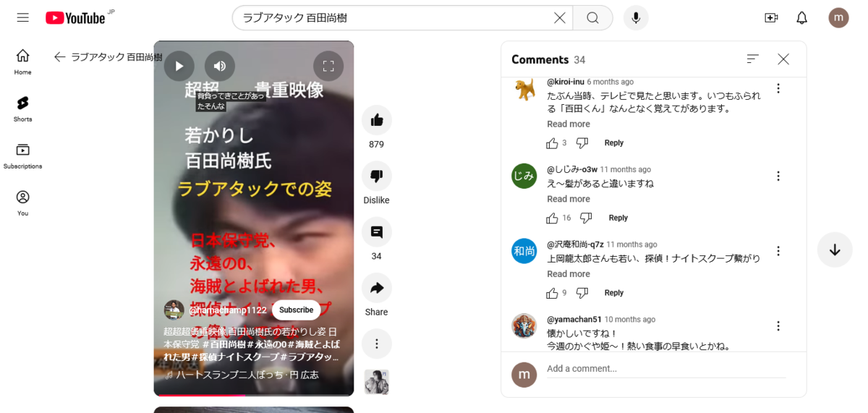Open @hamachamp1122 channel avatar
Image resolution: width=868 pixels, height=413 pixels.
click(x=174, y=310)
